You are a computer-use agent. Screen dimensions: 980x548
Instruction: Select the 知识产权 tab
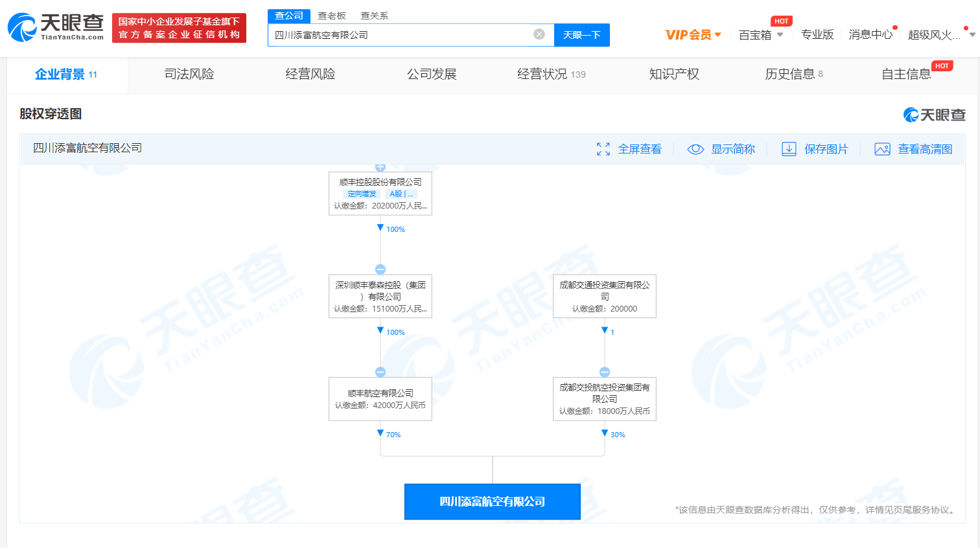(x=674, y=74)
